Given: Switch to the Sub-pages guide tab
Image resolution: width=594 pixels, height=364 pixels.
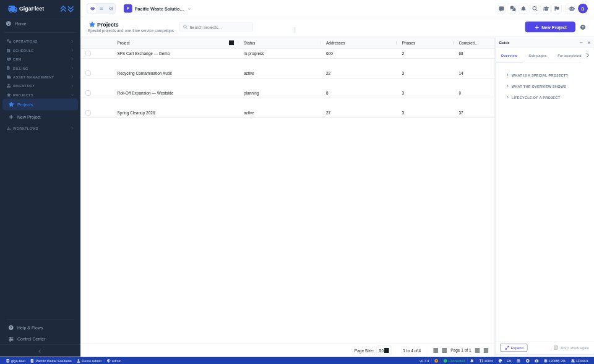Looking at the screenshot, I should pyautogui.click(x=537, y=56).
